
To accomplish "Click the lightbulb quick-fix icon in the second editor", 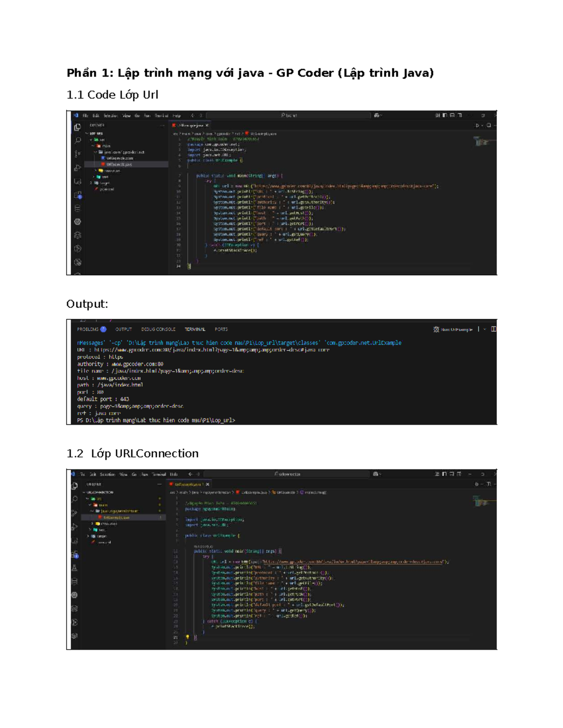I will point(187,637).
